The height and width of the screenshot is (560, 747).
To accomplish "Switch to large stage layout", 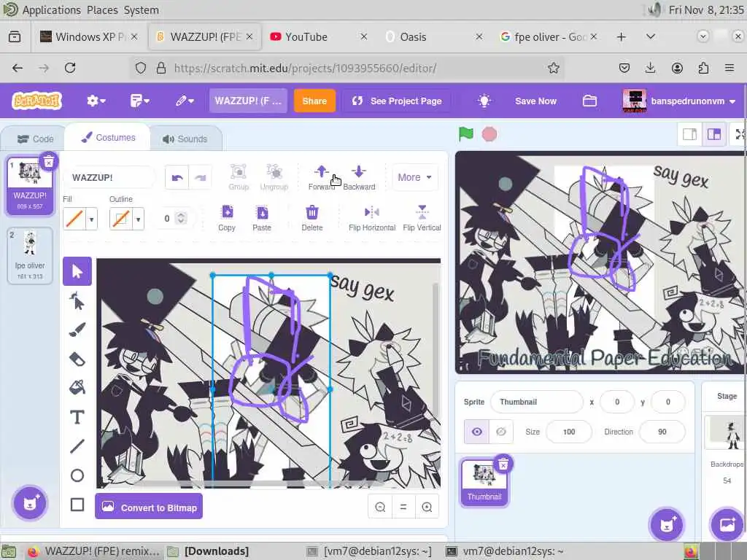I will tap(713, 134).
